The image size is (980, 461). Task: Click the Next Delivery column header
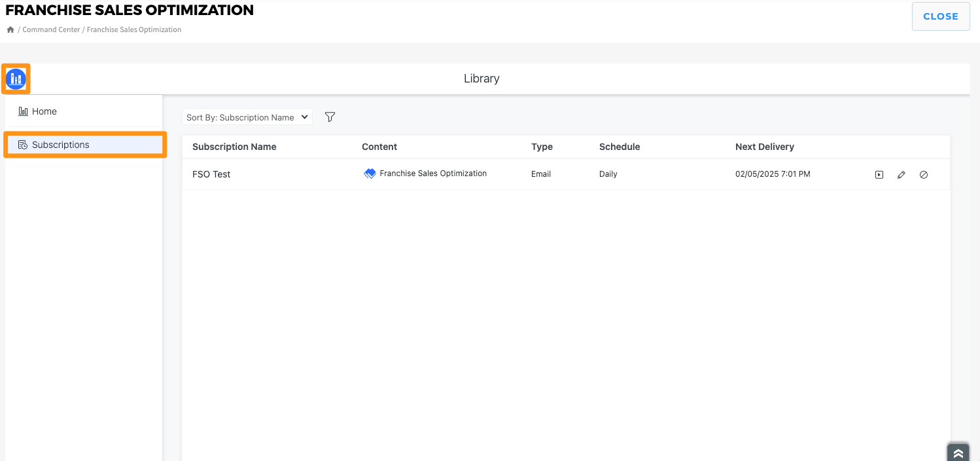[765, 147]
